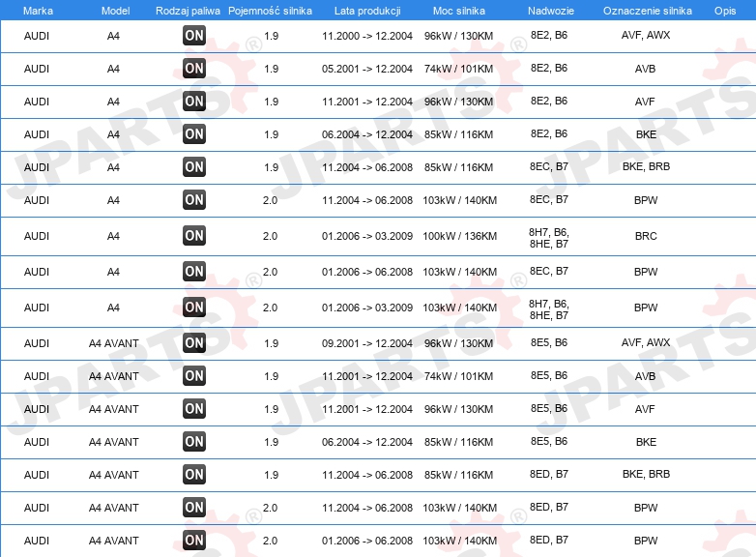
Task: Click 8H7, B6, 8HE, B7 body cell in the BPW row
Action: pyautogui.click(x=549, y=309)
